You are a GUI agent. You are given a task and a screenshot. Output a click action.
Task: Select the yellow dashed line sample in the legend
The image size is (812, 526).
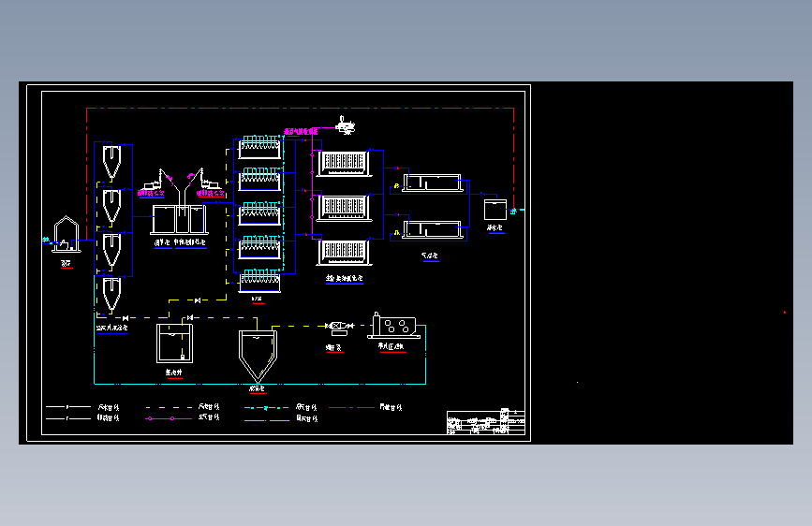(x=169, y=407)
